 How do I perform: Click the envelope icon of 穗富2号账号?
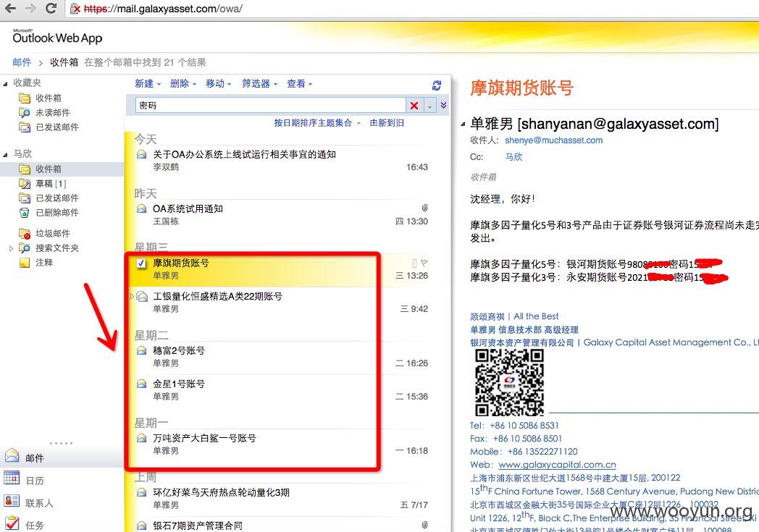pyautogui.click(x=142, y=350)
